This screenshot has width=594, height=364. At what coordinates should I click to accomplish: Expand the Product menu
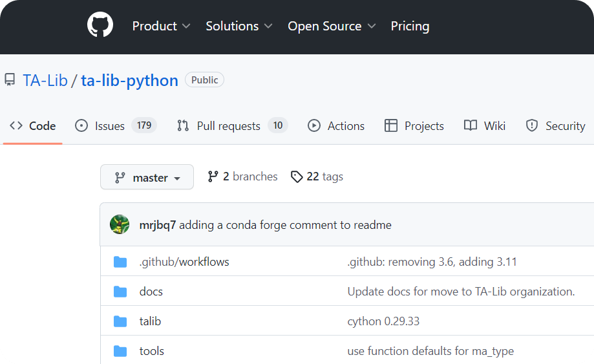point(161,26)
